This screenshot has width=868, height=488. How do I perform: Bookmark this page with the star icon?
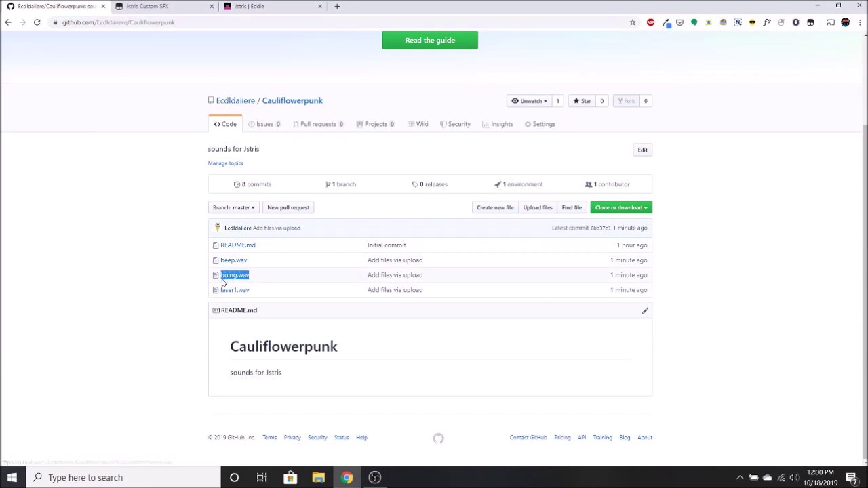[x=633, y=22]
